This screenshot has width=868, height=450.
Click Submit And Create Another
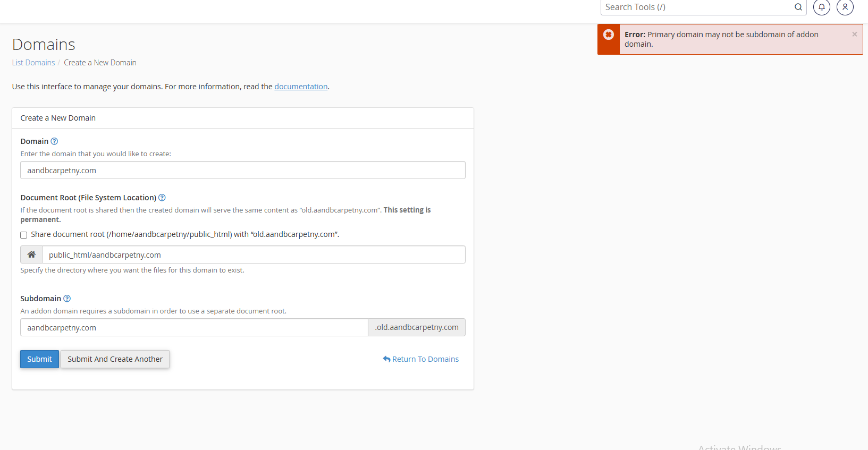click(x=115, y=359)
